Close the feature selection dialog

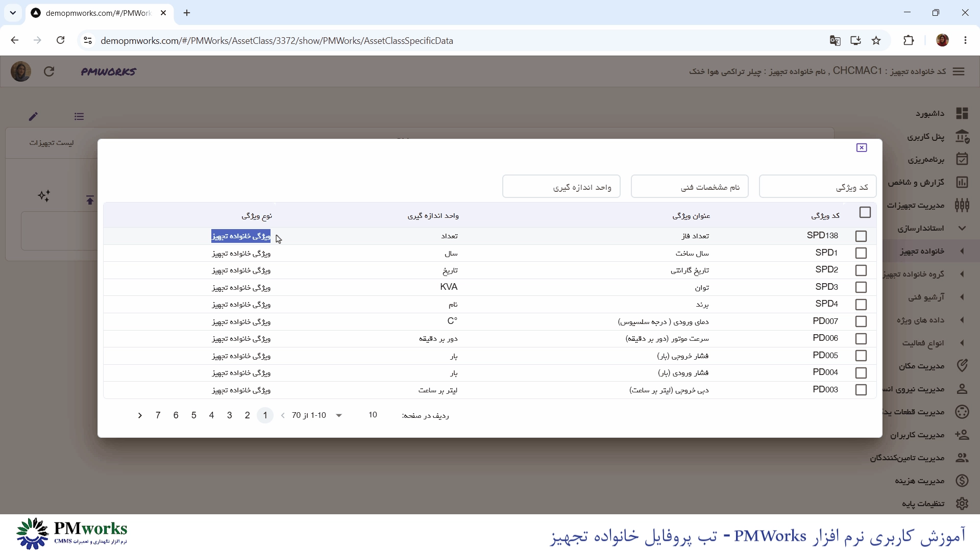pos(862,147)
